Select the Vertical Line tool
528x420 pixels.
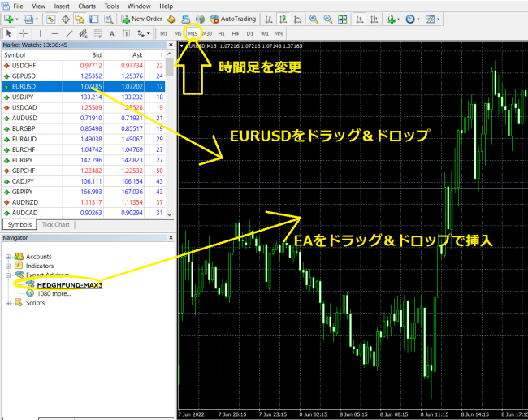(40, 33)
